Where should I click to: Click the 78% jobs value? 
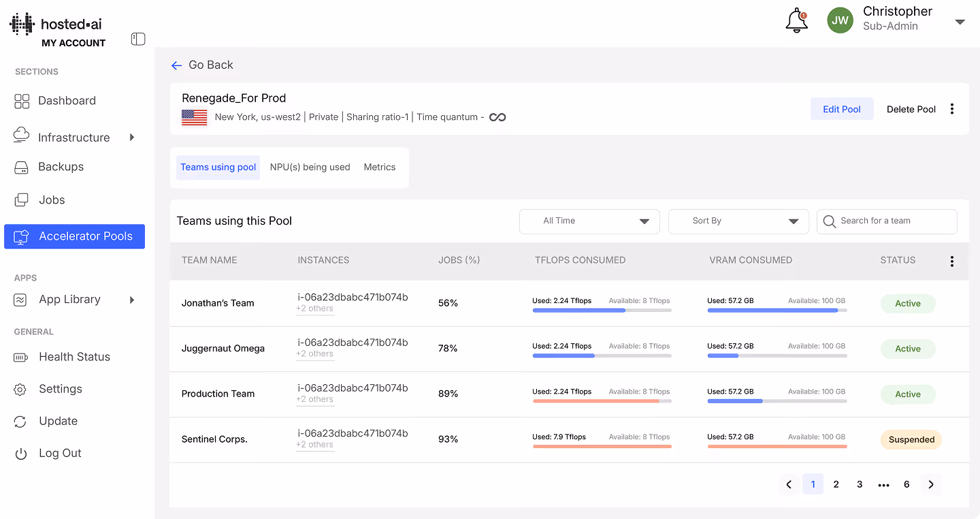(x=448, y=349)
